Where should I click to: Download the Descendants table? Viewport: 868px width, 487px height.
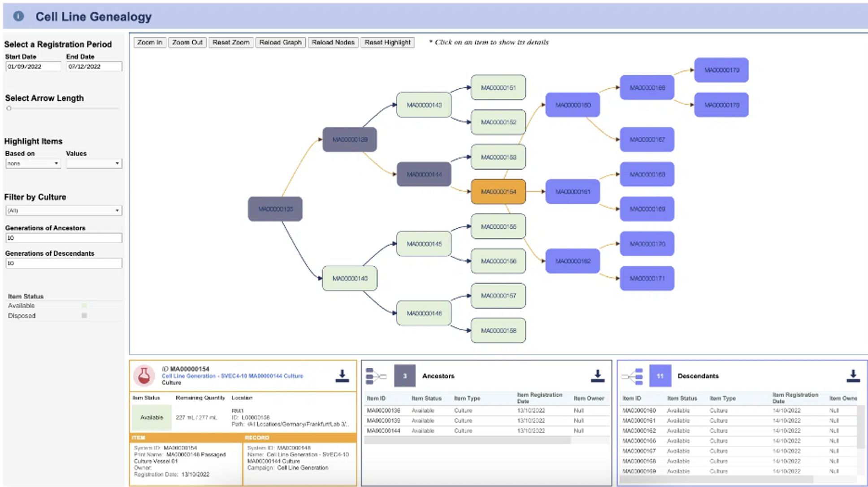(x=853, y=376)
